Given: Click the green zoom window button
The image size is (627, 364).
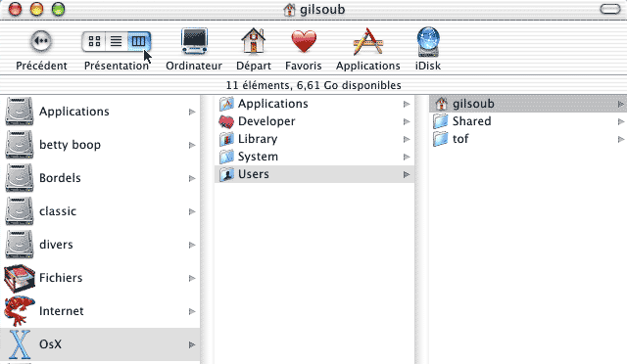Looking at the screenshot, I should tap(59, 9).
